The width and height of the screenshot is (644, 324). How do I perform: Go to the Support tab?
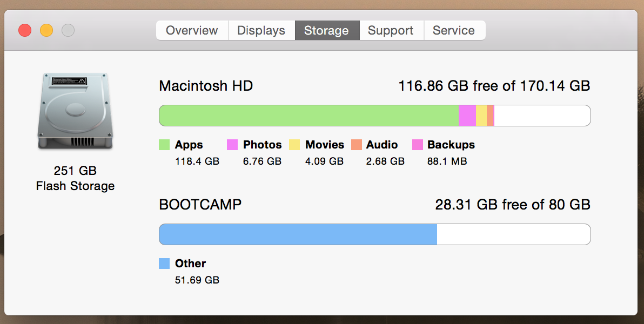pos(391,30)
